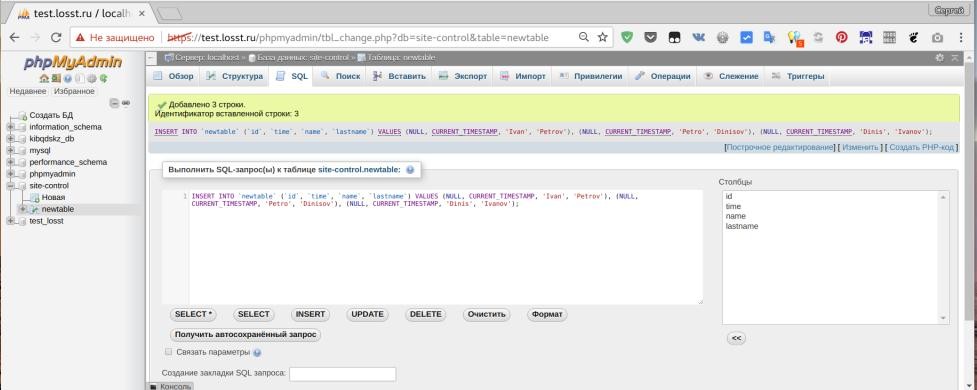
Task: Expand the performance_schema database node
Action: click(x=11, y=163)
